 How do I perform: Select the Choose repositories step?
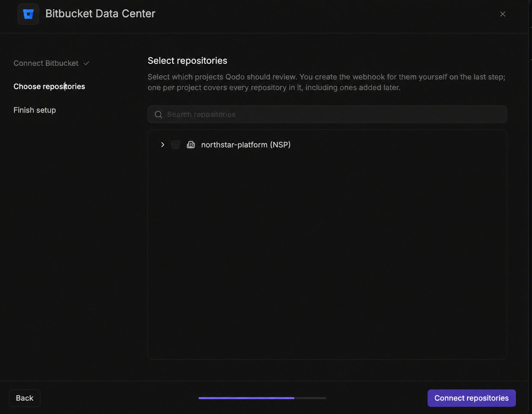(x=49, y=86)
